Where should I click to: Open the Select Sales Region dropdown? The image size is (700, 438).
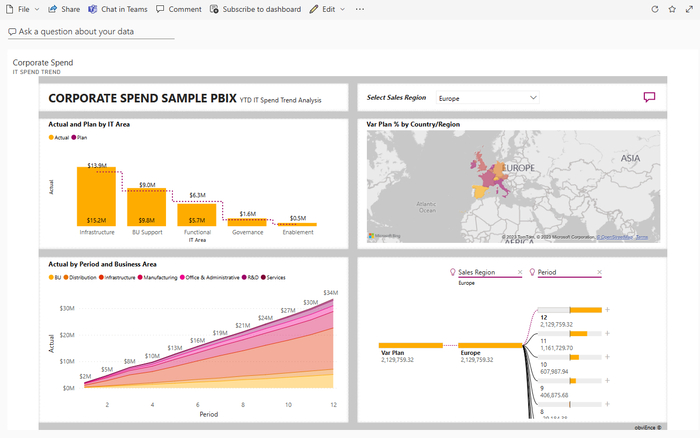488,98
